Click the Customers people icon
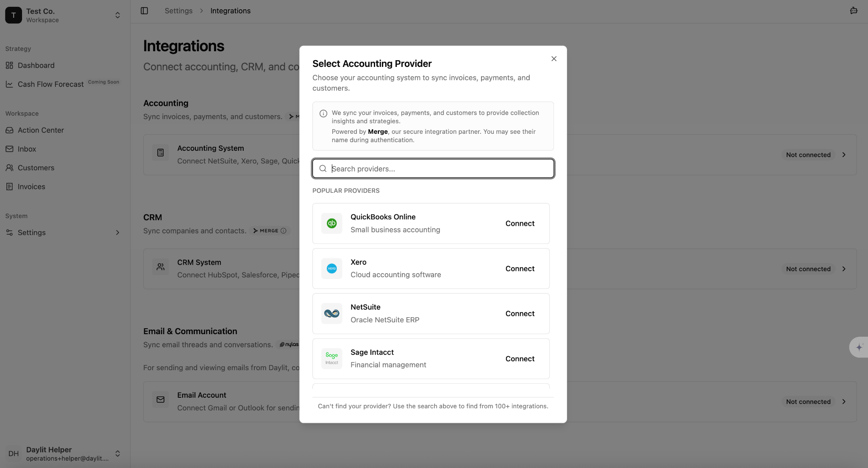 pyautogui.click(x=9, y=168)
